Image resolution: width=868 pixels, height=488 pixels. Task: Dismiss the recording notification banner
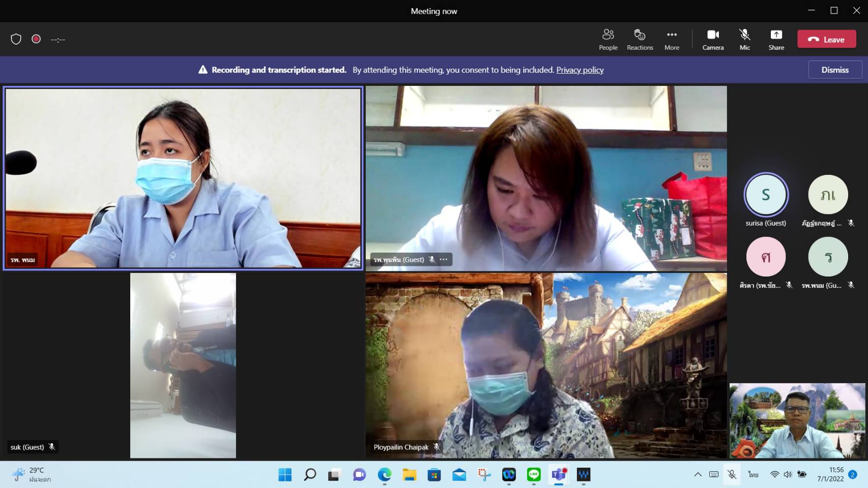pyautogui.click(x=835, y=70)
